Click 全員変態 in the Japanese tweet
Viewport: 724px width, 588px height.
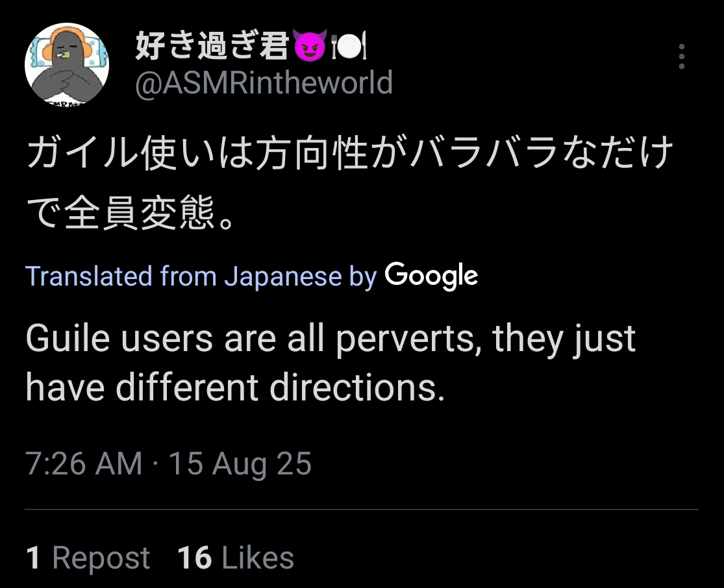coord(138,214)
